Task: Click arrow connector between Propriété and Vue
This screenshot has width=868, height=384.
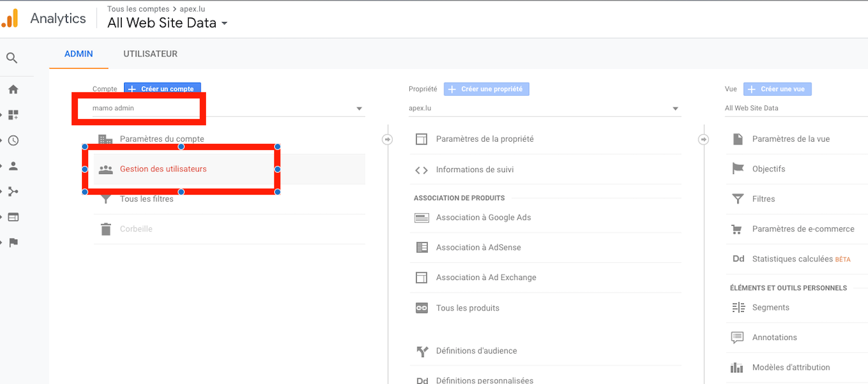Action: [703, 140]
